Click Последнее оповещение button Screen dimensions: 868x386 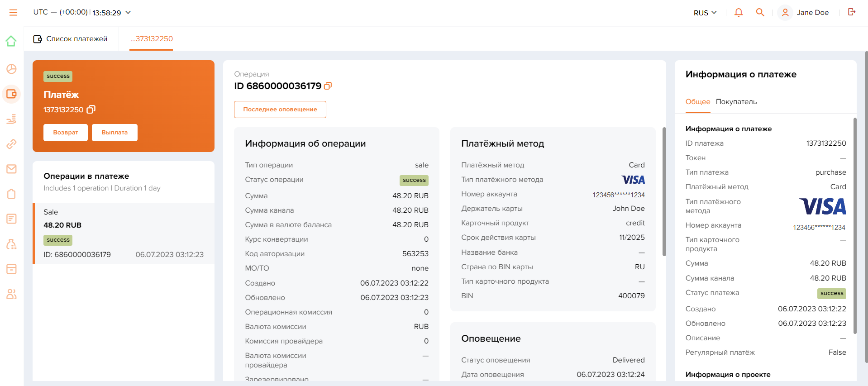click(280, 110)
